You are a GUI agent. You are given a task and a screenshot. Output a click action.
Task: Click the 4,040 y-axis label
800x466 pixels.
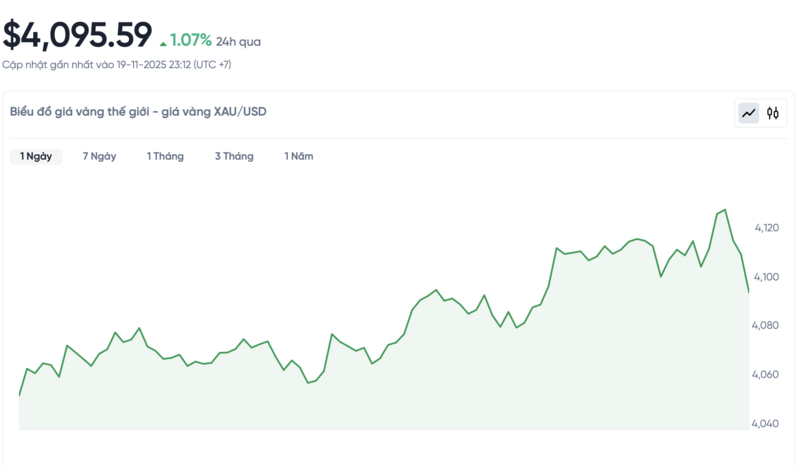pos(766,424)
